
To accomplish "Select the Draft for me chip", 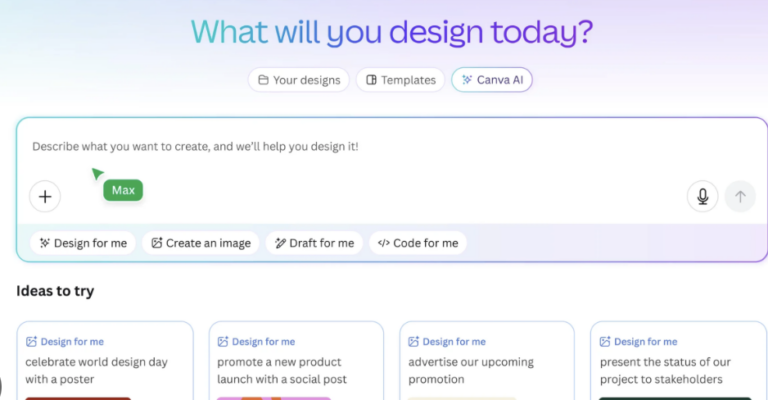I will (314, 243).
